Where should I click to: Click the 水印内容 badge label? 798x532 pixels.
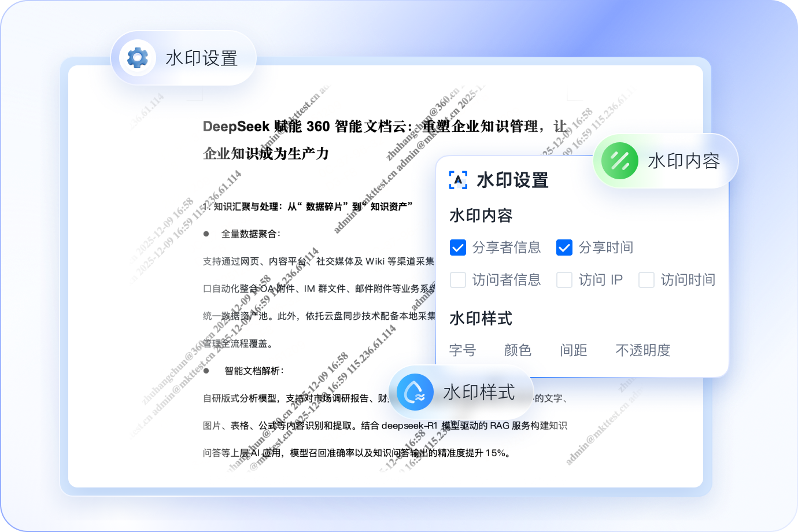click(x=685, y=161)
